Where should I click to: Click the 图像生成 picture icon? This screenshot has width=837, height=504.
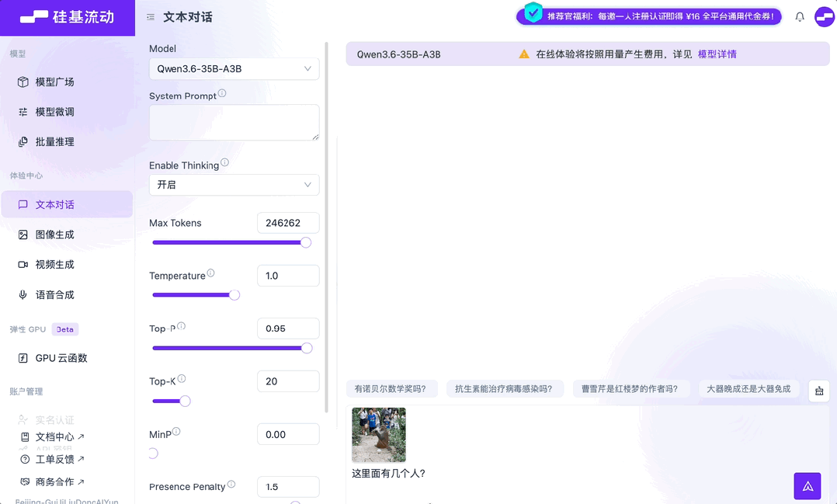23,235
